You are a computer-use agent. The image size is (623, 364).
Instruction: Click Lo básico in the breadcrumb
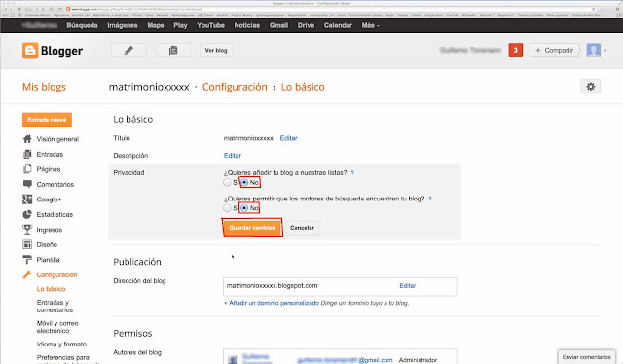tap(303, 87)
